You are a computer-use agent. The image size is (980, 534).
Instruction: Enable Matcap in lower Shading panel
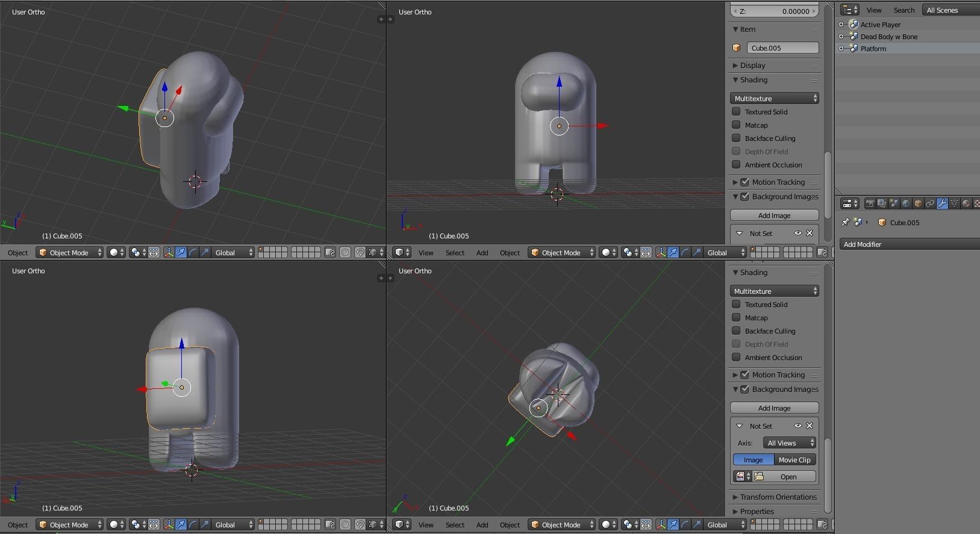coord(736,317)
